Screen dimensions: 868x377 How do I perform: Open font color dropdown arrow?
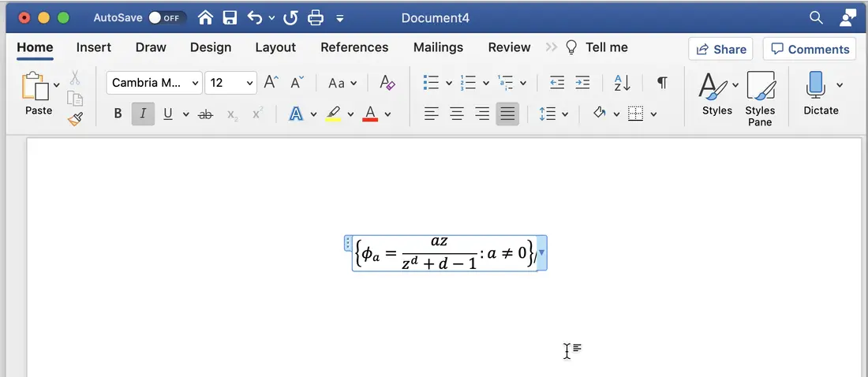tap(387, 114)
